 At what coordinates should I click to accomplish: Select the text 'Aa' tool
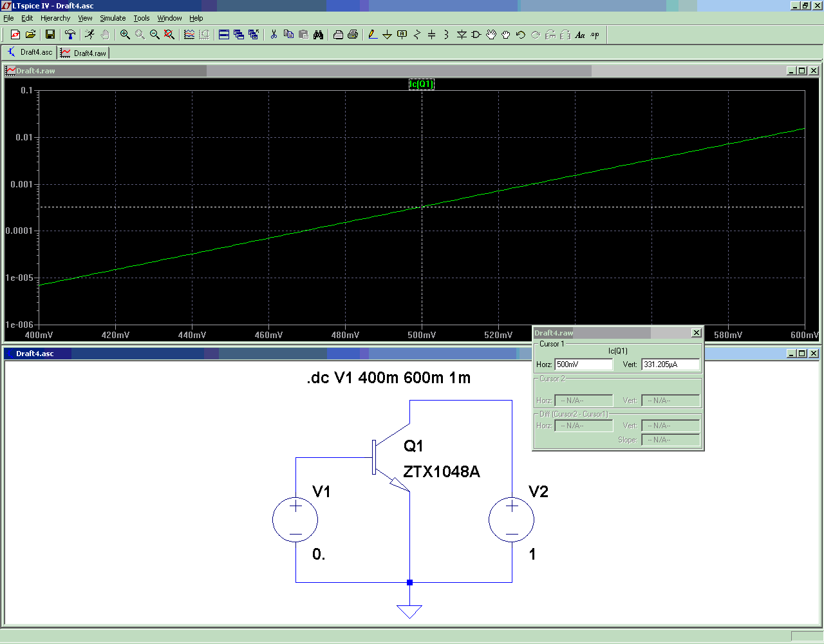coord(580,35)
